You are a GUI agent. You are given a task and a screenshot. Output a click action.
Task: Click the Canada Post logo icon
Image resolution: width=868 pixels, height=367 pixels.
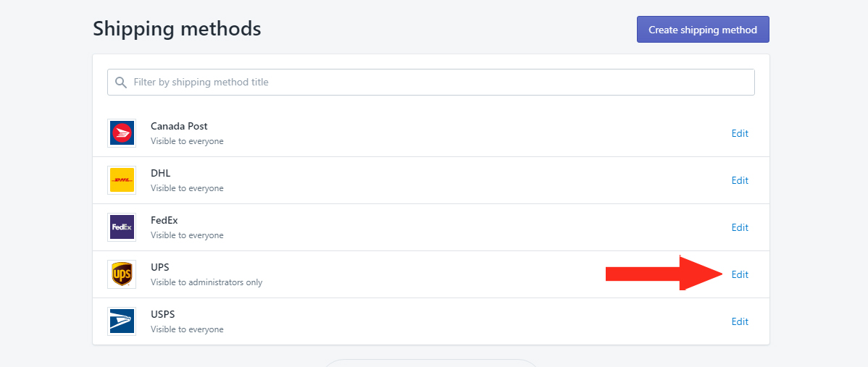tap(122, 133)
